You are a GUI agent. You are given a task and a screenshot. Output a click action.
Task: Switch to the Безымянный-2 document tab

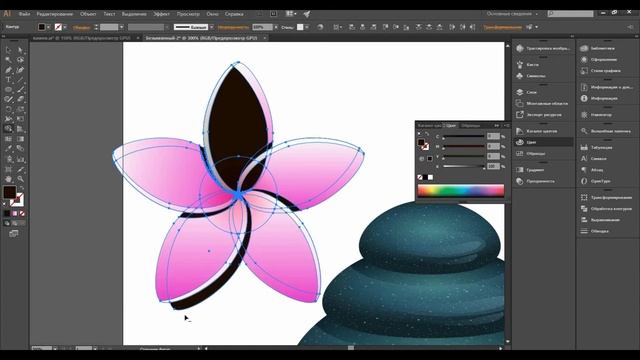202,38
